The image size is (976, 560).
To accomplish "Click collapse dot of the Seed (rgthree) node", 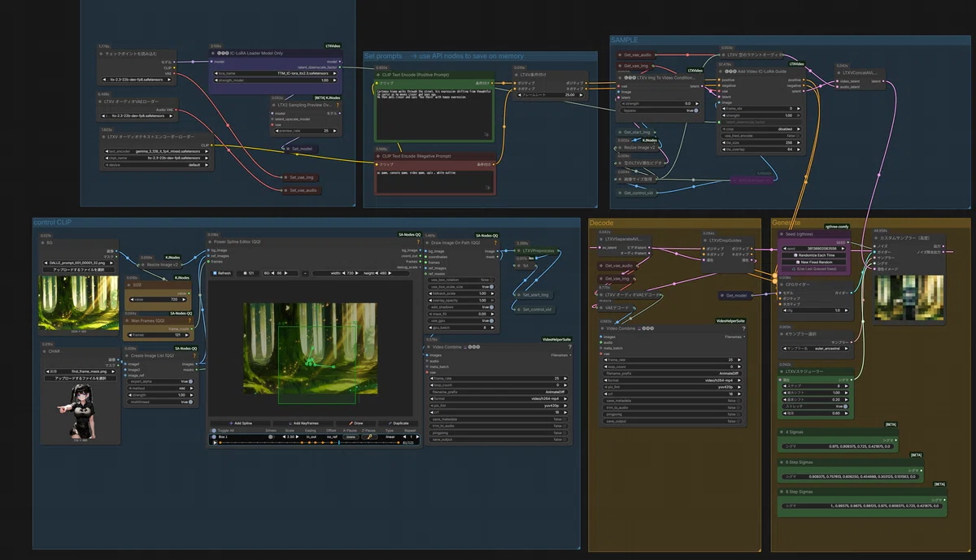I will (x=781, y=234).
